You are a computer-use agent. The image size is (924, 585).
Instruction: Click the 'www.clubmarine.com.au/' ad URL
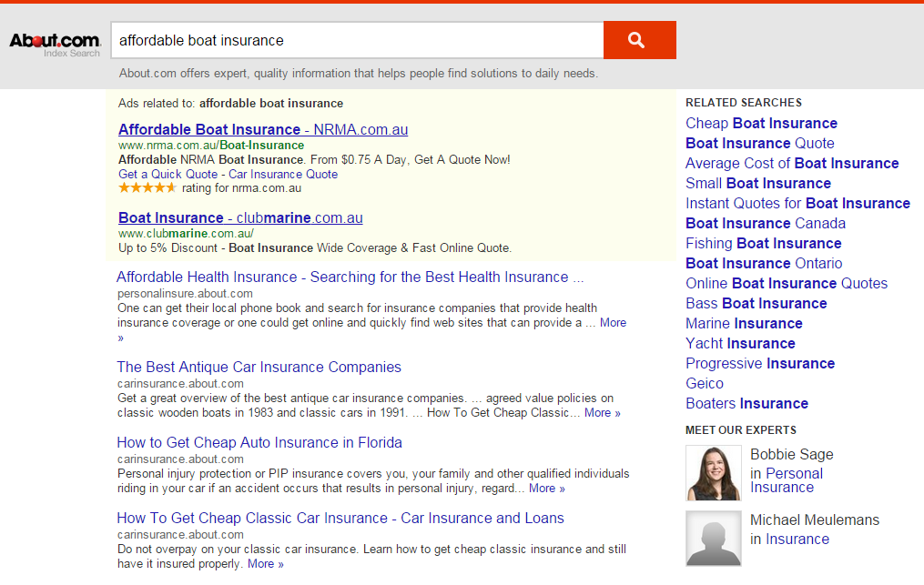point(186,233)
